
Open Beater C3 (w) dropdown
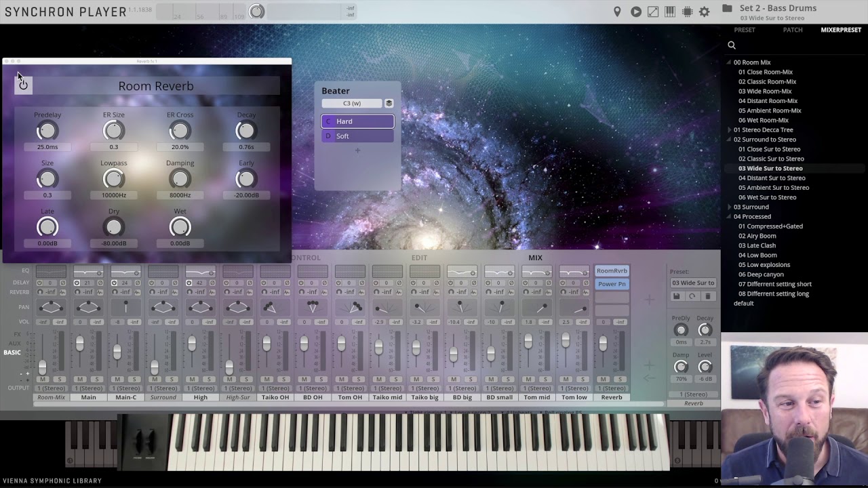(x=352, y=103)
